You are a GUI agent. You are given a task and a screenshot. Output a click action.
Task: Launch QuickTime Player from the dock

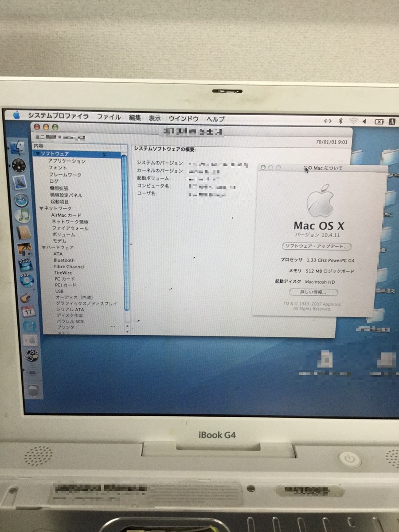(x=30, y=326)
